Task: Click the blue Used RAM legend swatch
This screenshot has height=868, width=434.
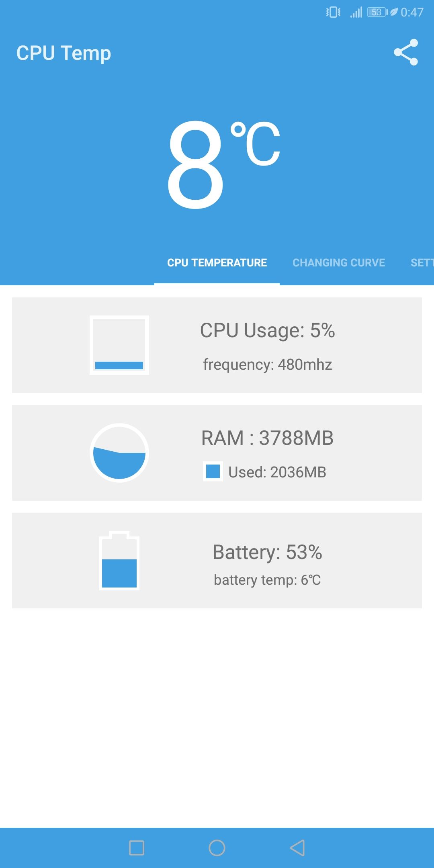Action: [x=213, y=471]
